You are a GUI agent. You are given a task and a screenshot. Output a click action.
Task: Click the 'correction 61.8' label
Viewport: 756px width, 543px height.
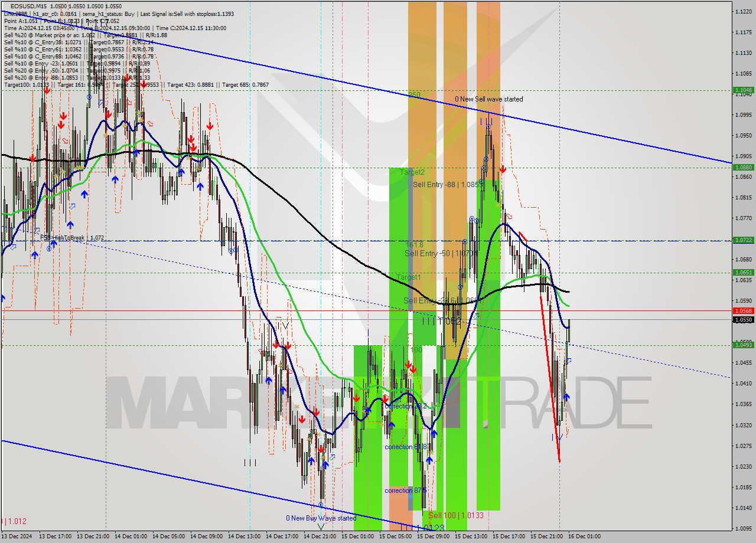pyautogui.click(x=405, y=447)
